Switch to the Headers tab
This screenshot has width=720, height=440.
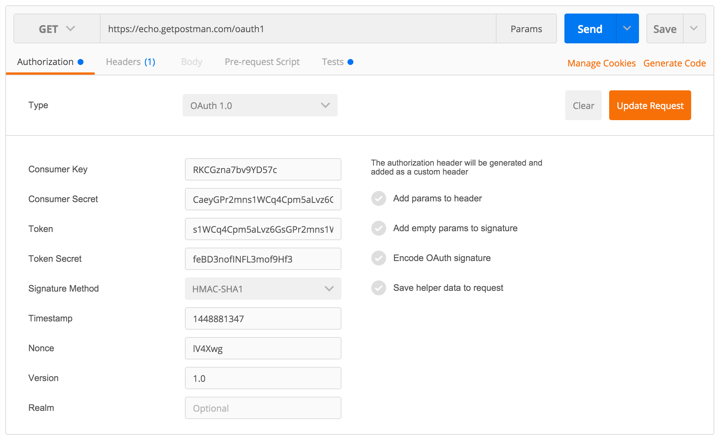click(130, 62)
